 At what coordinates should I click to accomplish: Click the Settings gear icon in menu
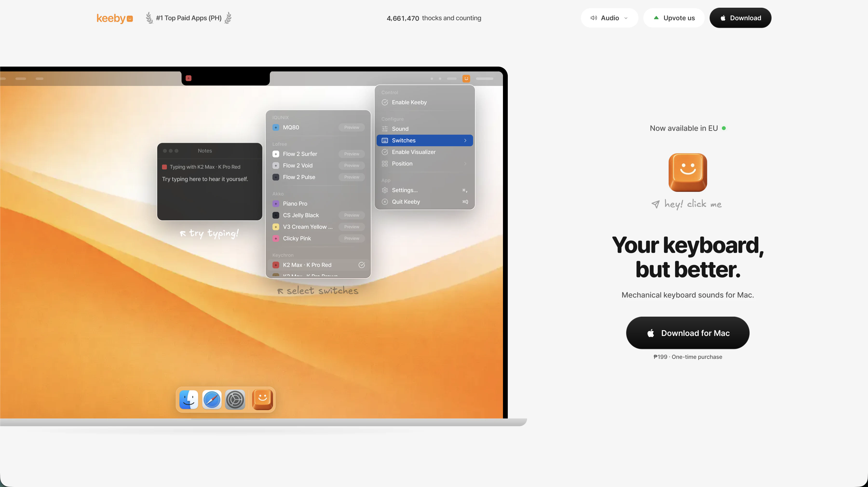point(385,190)
